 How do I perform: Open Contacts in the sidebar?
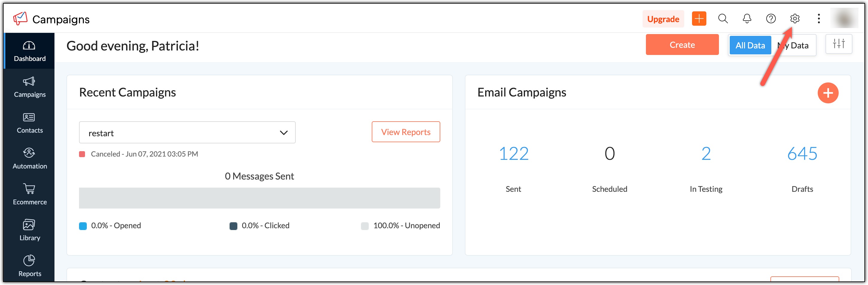tap(30, 123)
